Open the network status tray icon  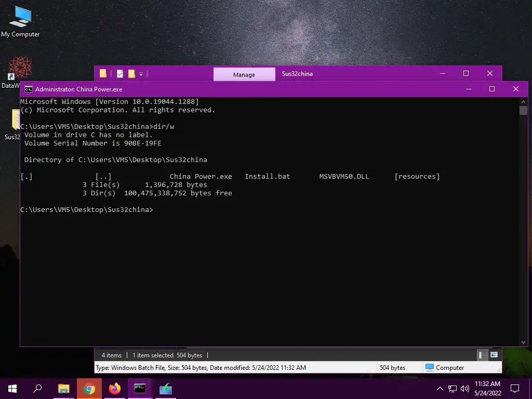pos(453,389)
